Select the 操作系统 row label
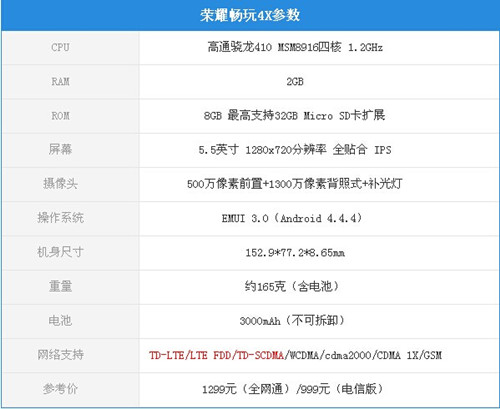500x409 pixels. (x=60, y=218)
